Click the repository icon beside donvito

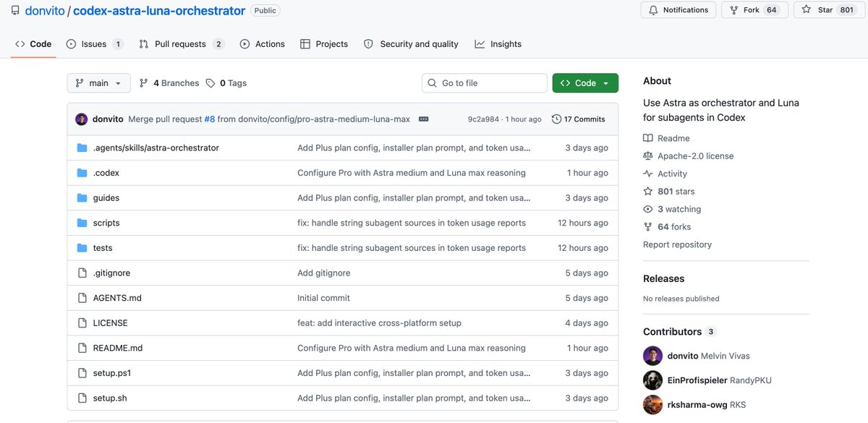[x=15, y=11]
